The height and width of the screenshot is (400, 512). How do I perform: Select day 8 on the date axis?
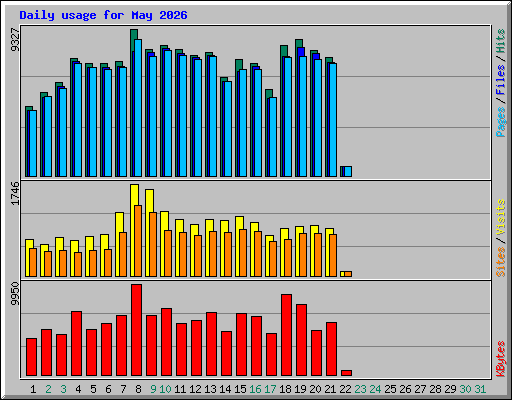[138, 389]
